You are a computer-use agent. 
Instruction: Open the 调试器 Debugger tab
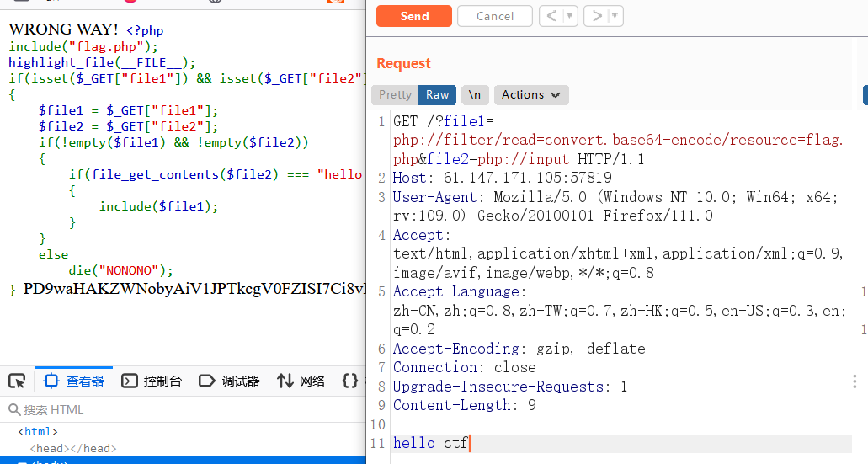[229, 381]
